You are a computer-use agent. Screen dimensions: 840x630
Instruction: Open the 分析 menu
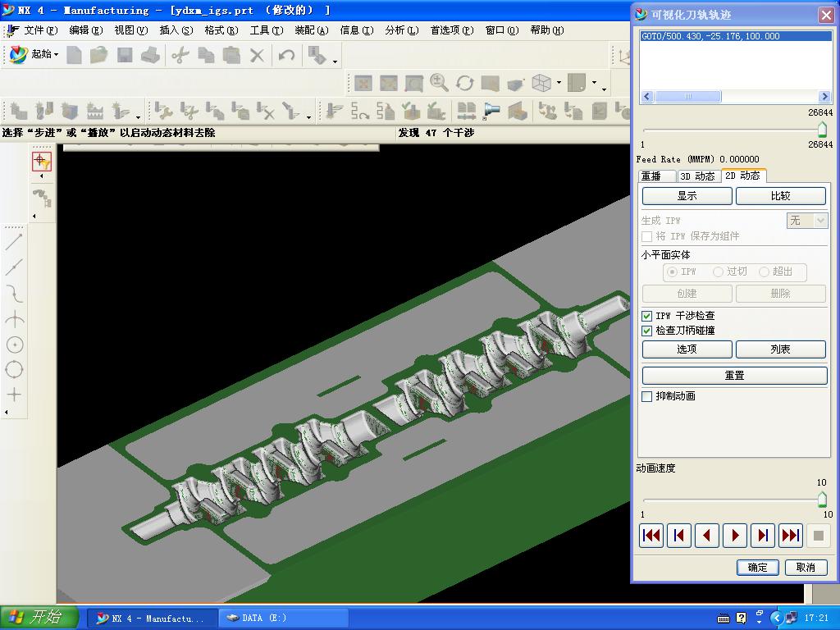tap(401, 30)
